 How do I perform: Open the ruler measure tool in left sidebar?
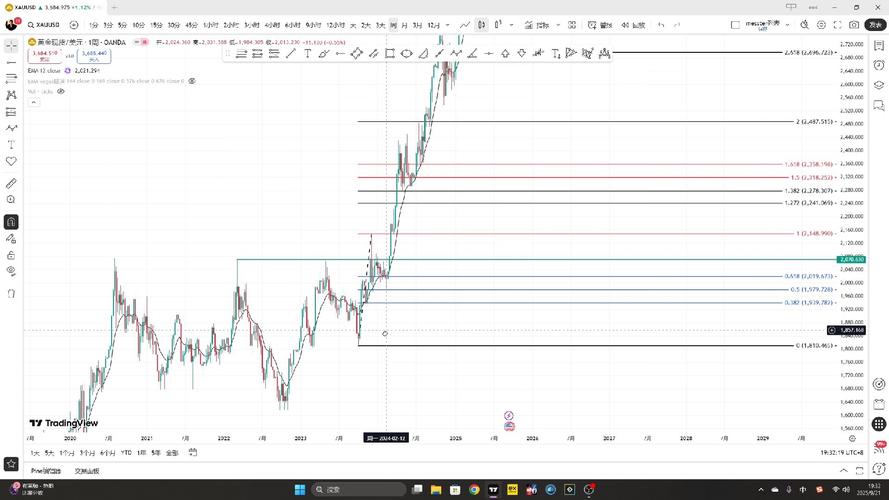(x=11, y=183)
